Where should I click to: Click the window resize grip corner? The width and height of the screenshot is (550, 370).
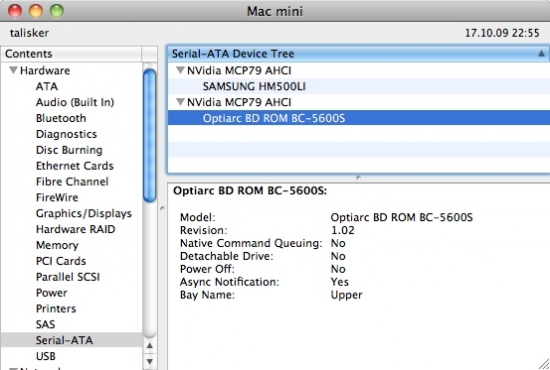544,364
